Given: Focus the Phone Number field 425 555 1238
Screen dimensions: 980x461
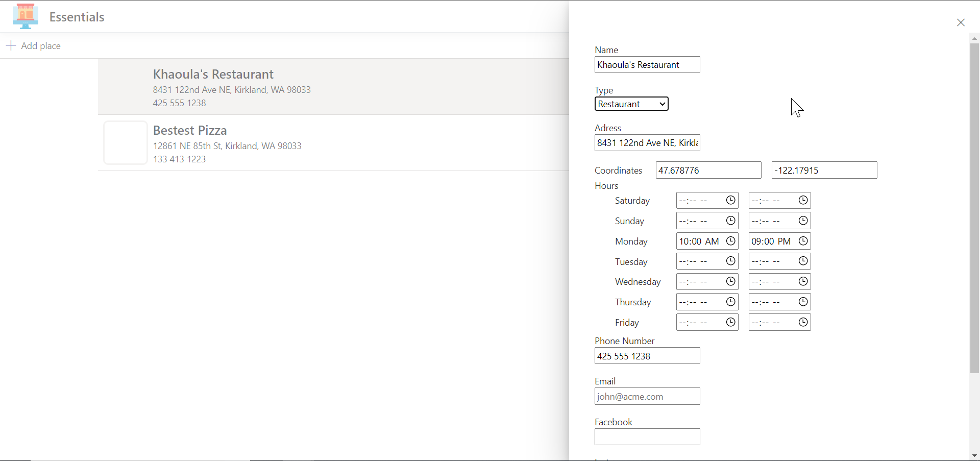Looking at the screenshot, I should 647,356.
